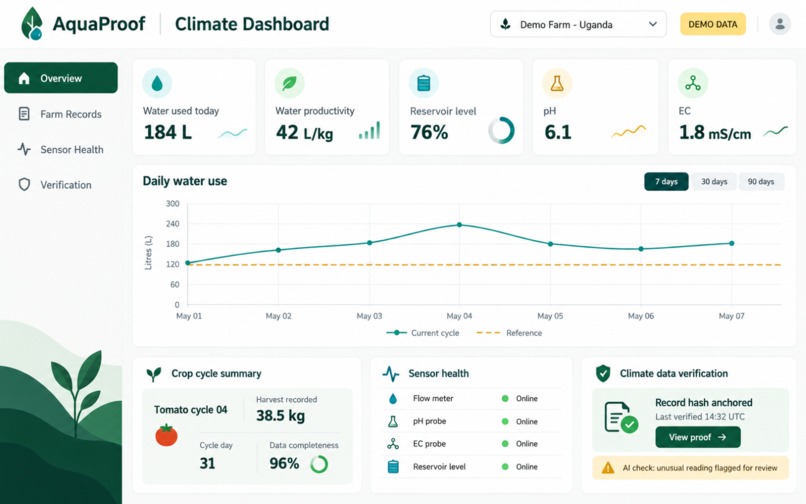Click the pH probe Online status
The image size is (806, 504).
520,421
